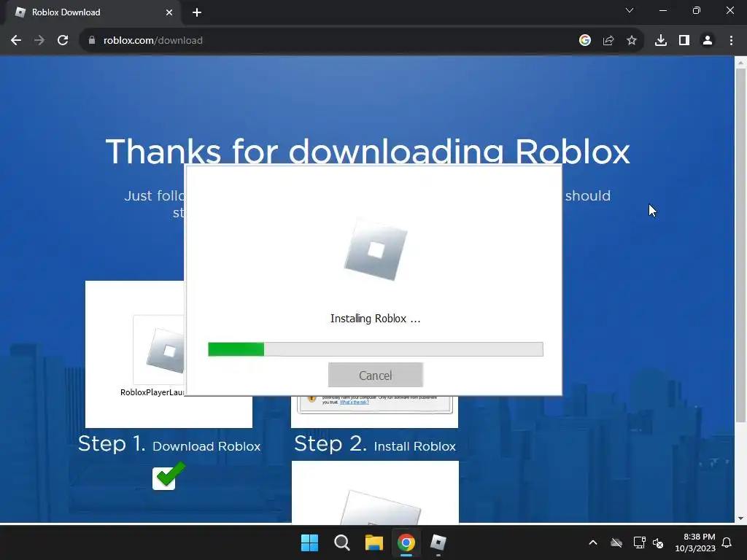Click the OneDrive tray icon

[616, 542]
